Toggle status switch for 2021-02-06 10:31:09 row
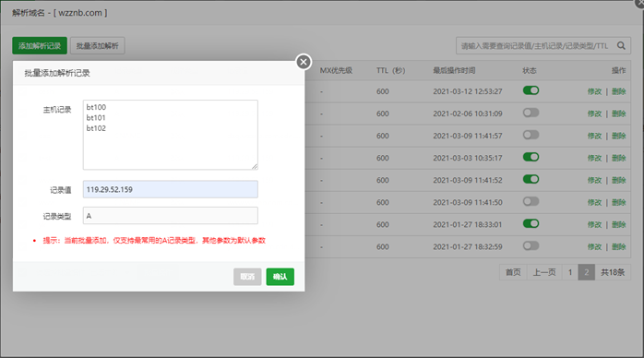The width and height of the screenshot is (644, 358). (x=531, y=113)
